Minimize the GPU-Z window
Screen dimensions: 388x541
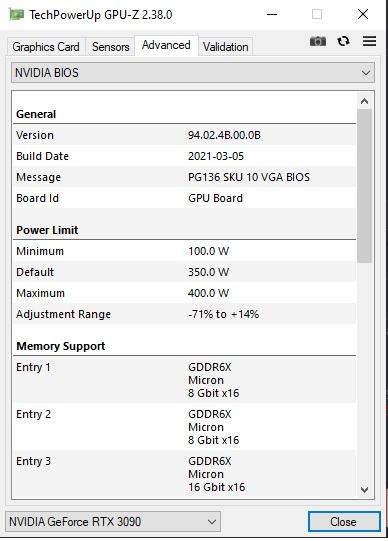[x=272, y=14]
